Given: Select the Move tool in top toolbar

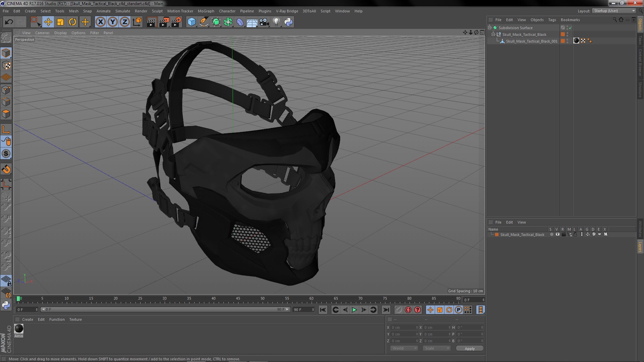Looking at the screenshot, I should (x=48, y=22).
